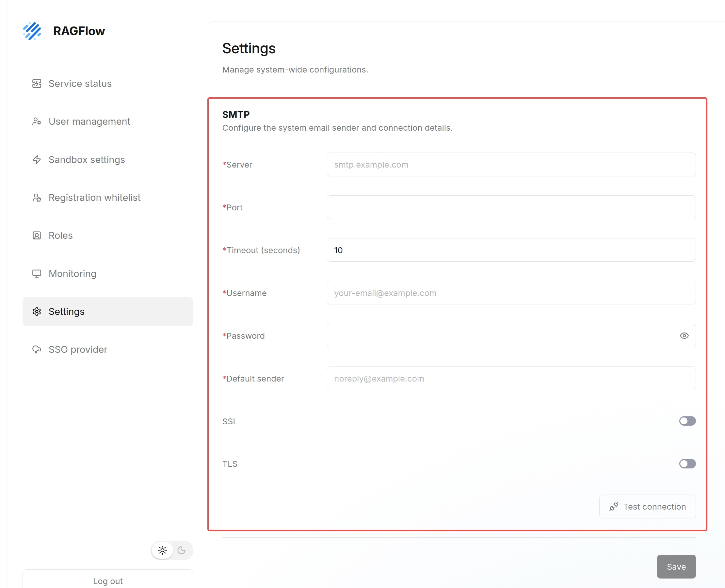Focus the Port input field

[511, 207]
